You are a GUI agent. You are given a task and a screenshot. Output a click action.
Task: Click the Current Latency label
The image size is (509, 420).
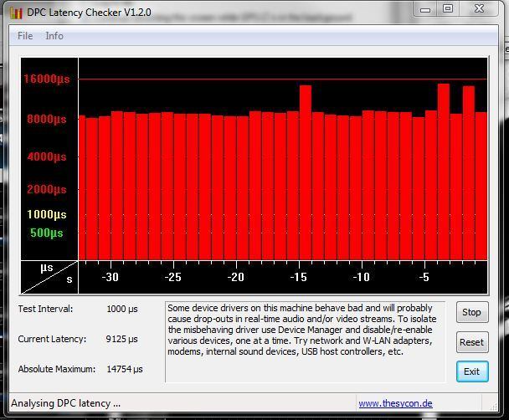click(x=52, y=339)
